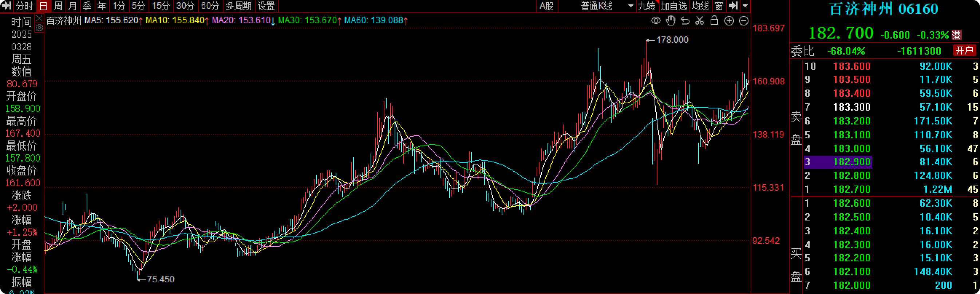Screen dimensions: 980x294
Task: Click the MA60: 139.088 label
Action: [x=376, y=20]
